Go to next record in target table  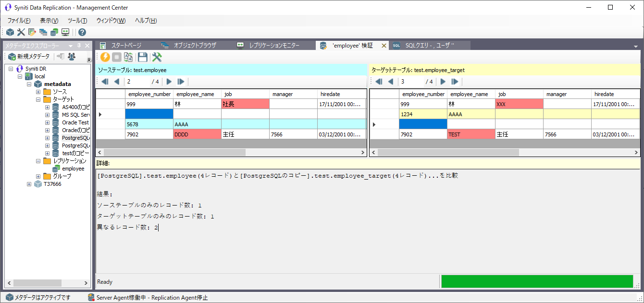443,82
